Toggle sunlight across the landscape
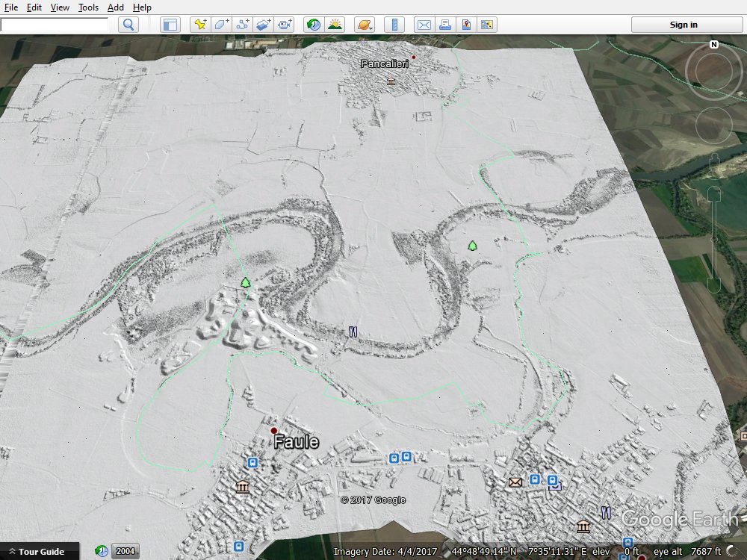This screenshot has height=560, width=747. pyautogui.click(x=335, y=25)
